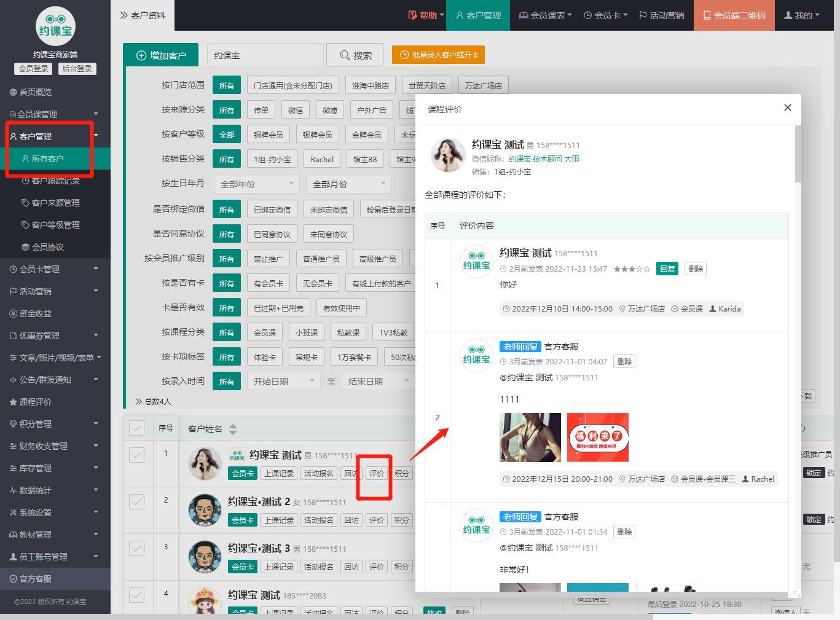Open the 帮助 menu in top bar
The height and width of the screenshot is (620, 840).
[x=426, y=15]
